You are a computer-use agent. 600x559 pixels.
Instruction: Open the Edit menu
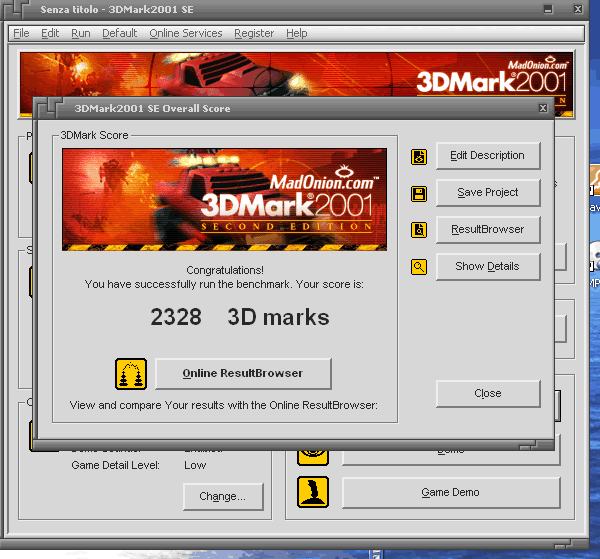coord(50,33)
